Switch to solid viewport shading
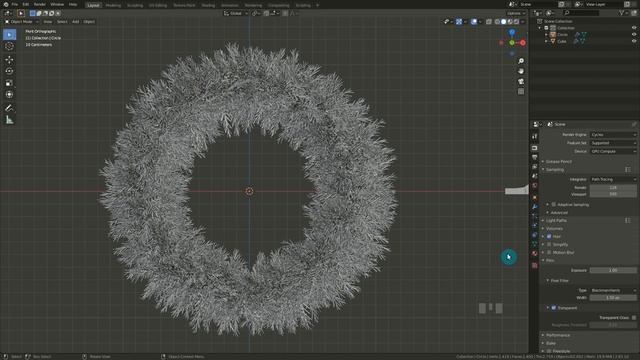The image size is (640, 360). tap(504, 22)
